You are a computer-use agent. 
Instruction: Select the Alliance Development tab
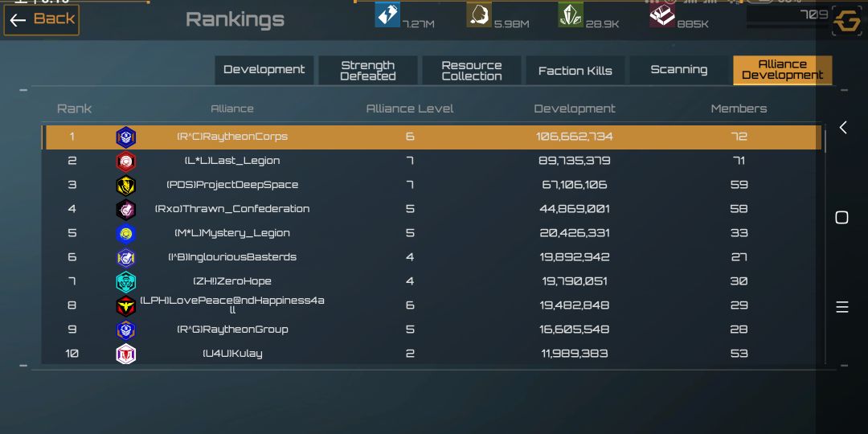pyautogui.click(x=782, y=70)
